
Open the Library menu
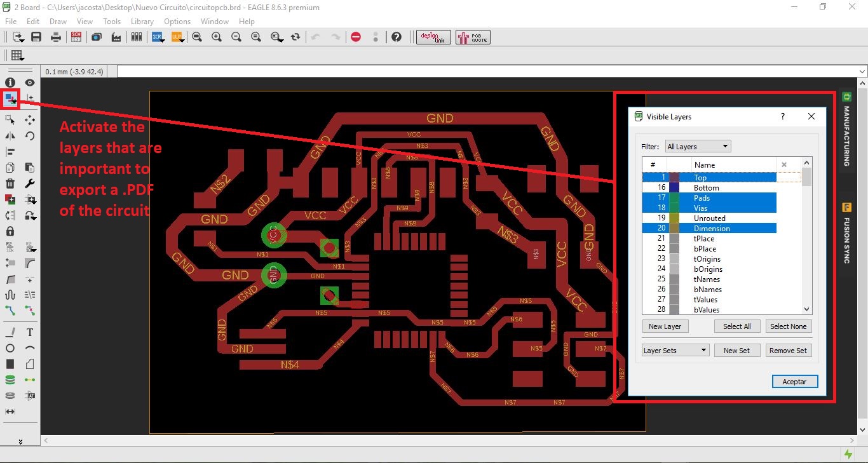point(142,22)
